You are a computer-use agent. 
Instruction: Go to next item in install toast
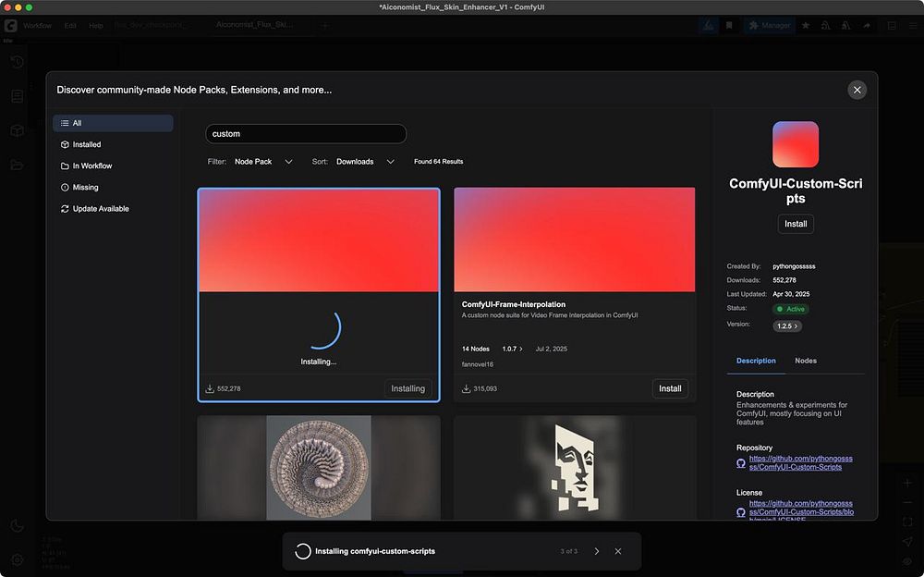click(596, 551)
